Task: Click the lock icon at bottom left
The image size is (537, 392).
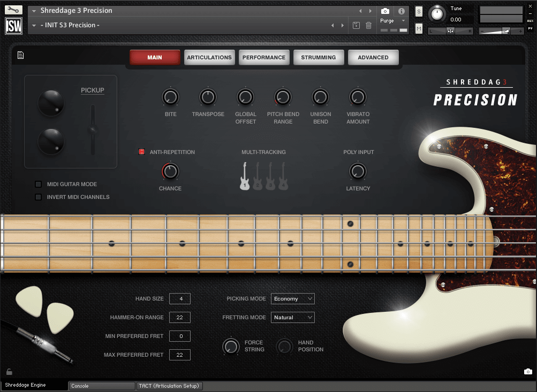Action: 9,371
